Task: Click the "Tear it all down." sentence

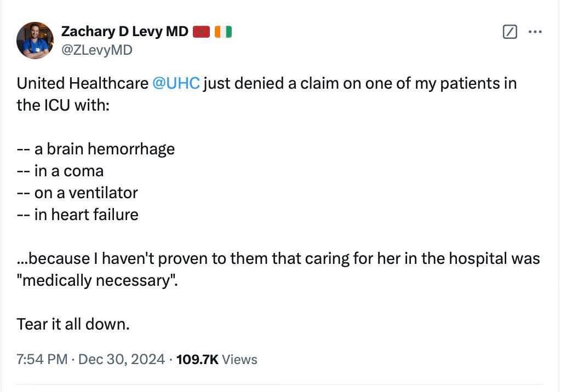Action: click(x=73, y=324)
